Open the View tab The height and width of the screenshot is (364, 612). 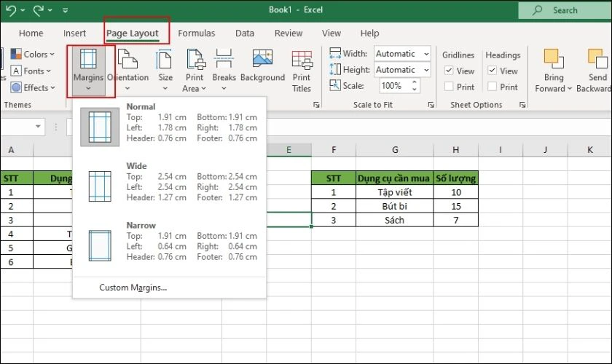click(331, 33)
